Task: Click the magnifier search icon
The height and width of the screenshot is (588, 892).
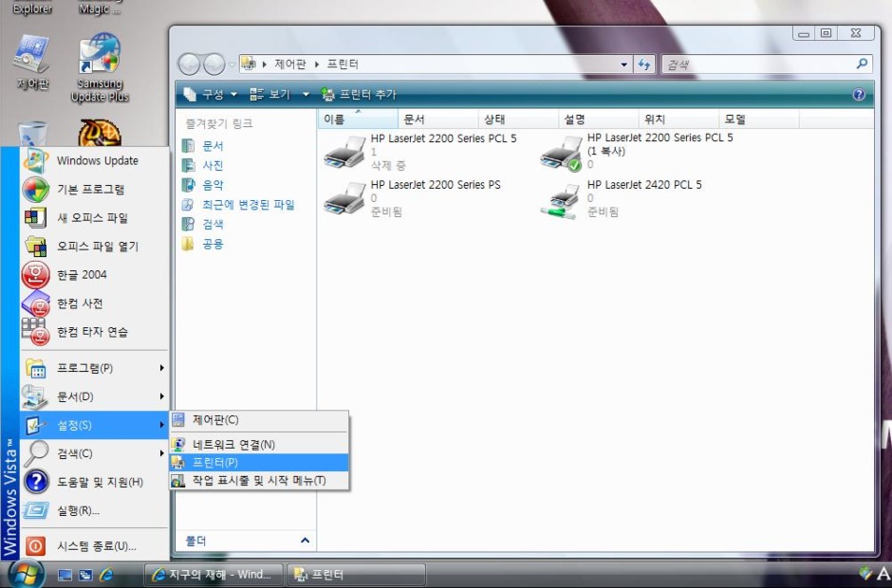Action: tap(863, 64)
